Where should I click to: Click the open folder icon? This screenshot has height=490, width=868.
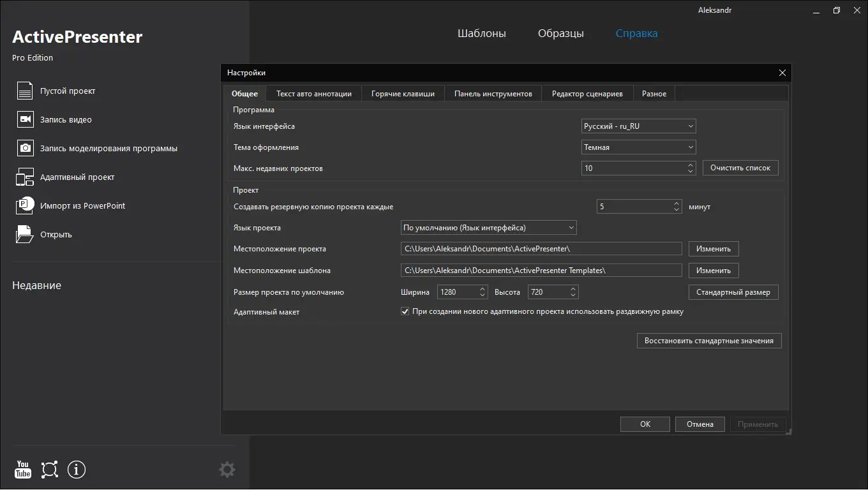[24, 234]
